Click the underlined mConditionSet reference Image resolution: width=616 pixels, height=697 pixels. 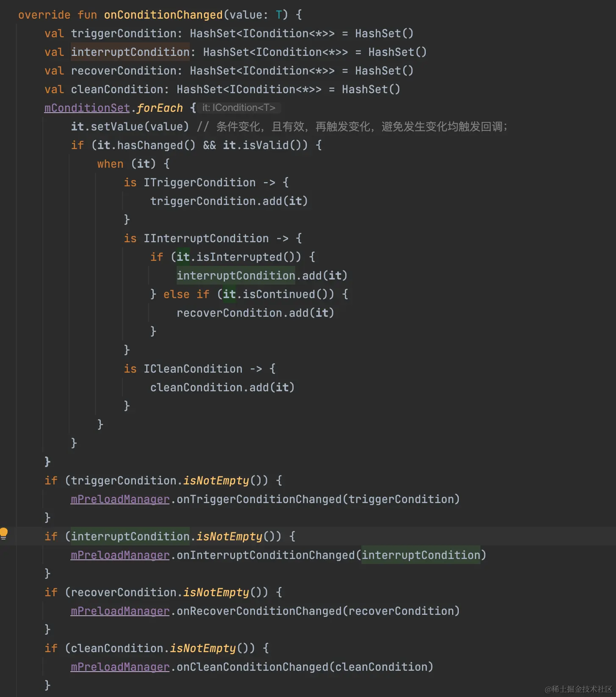(87, 108)
